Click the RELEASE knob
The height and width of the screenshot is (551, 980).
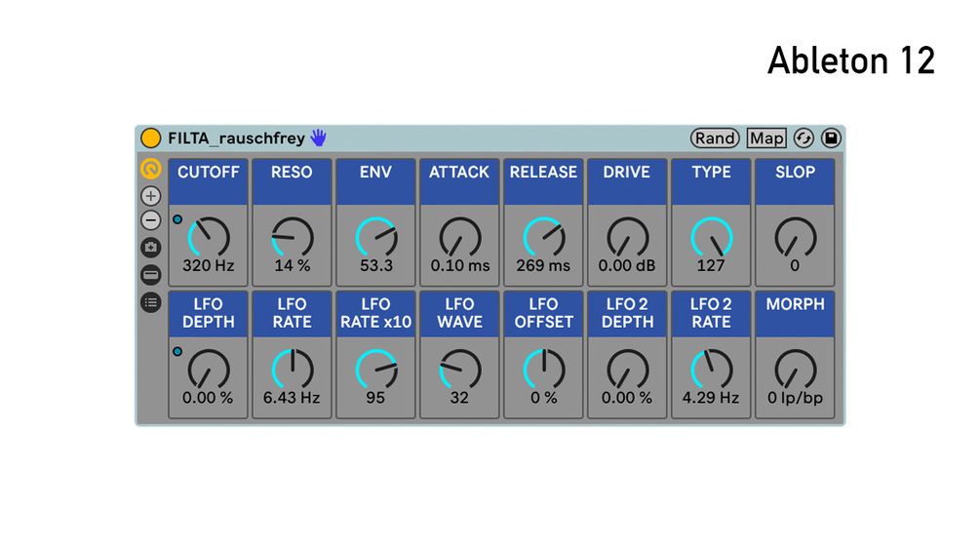click(x=544, y=237)
